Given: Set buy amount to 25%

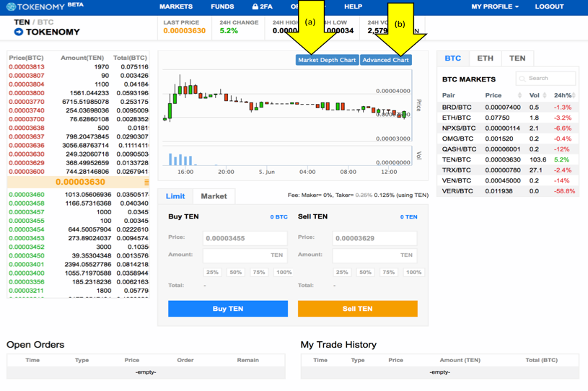Looking at the screenshot, I should [x=212, y=272].
